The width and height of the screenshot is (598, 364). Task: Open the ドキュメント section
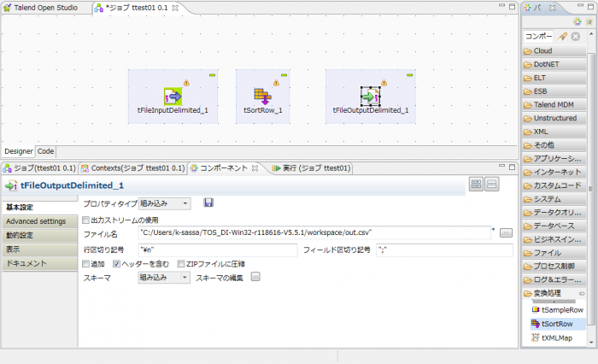pos(39,264)
